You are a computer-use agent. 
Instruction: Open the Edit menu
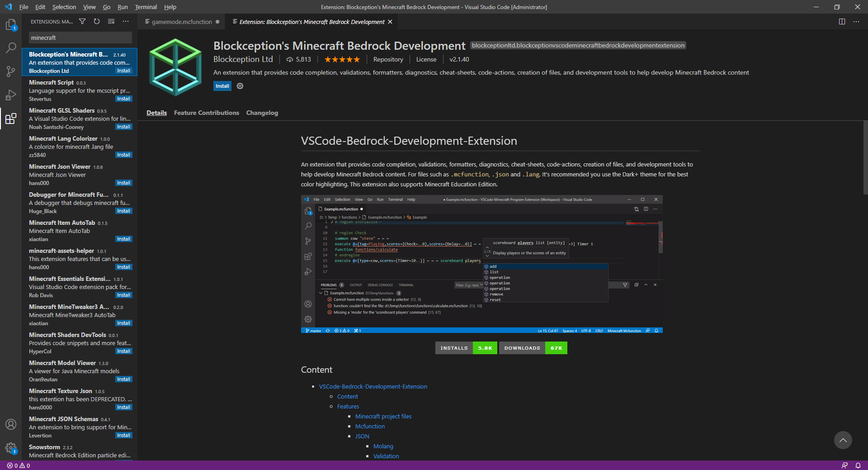click(40, 7)
